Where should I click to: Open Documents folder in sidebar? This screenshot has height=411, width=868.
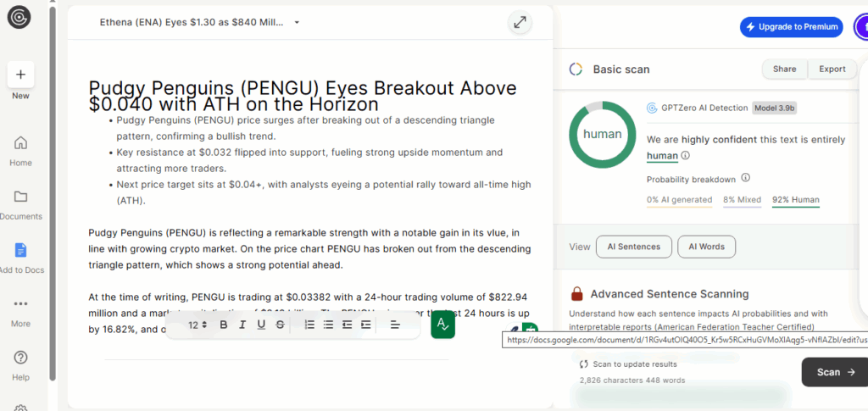pos(20,204)
